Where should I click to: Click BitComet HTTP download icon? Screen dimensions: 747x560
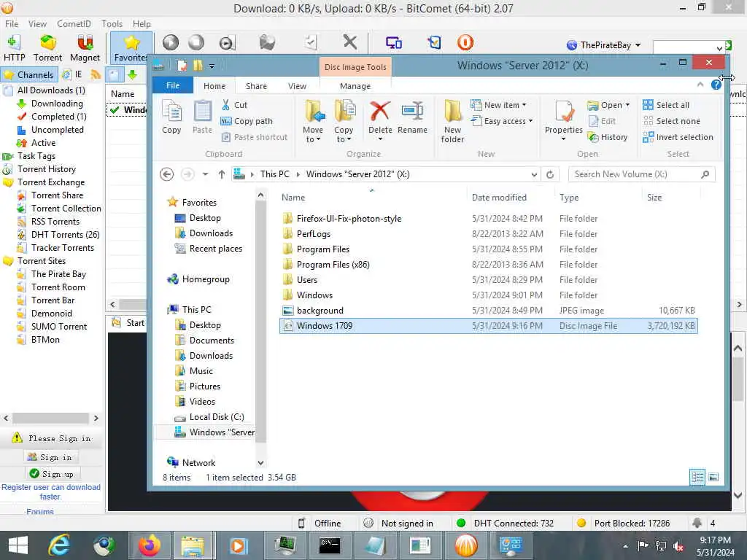coord(14,47)
